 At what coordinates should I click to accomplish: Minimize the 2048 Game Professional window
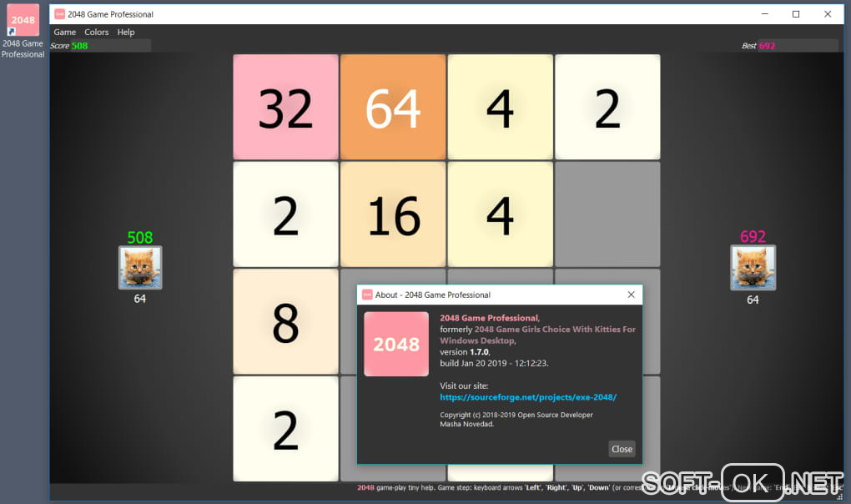point(765,14)
